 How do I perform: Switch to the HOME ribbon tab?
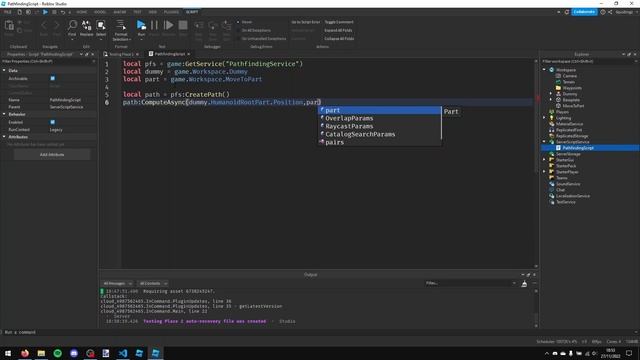(82, 12)
